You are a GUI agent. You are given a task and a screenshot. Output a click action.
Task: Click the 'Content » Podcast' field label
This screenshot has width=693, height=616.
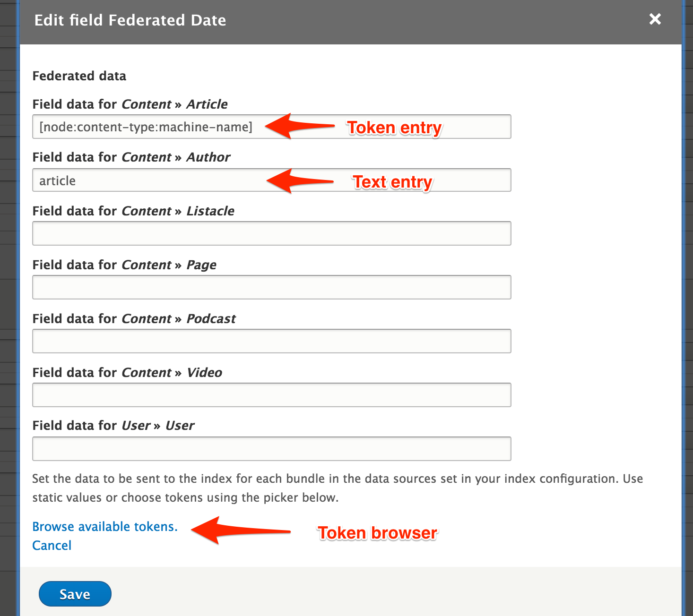pos(134,319)
